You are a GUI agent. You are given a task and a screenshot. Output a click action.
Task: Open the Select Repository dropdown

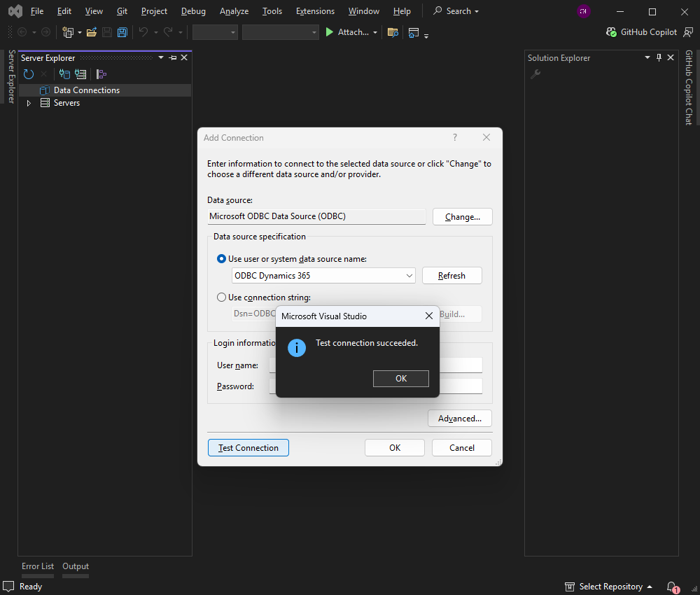pos(609,587)
